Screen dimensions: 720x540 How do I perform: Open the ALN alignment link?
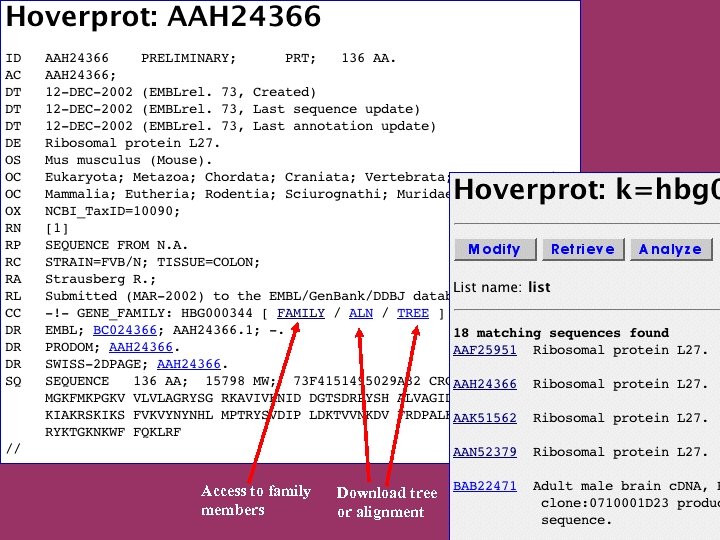(x=361, y=313)
